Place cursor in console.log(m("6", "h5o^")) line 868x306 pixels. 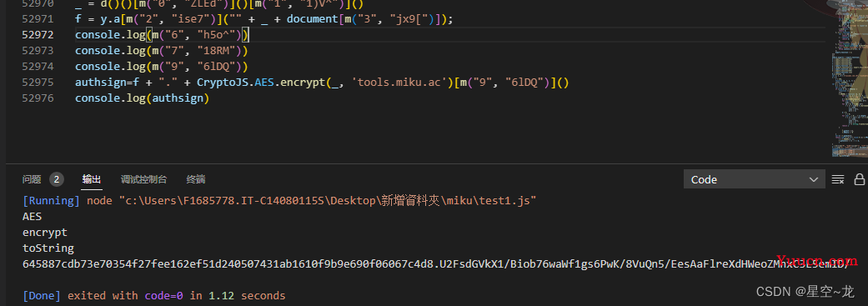click(x=163, y=35)
